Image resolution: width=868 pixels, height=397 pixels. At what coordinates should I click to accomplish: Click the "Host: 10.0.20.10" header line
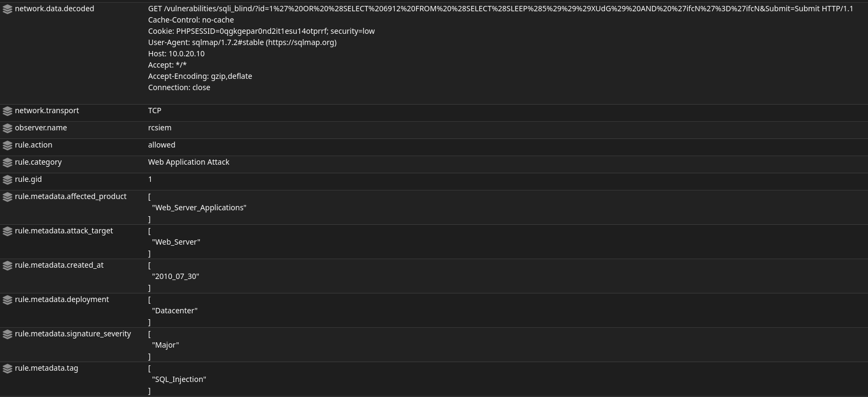click(176, 54)
